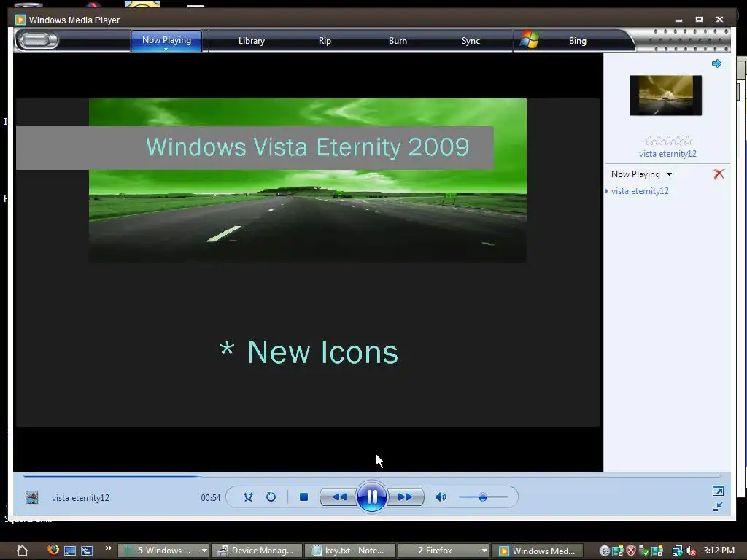The height and width of the screenshot is (560, 747).
Task: Adjust the volume slider knob
Action: (483, 497)
